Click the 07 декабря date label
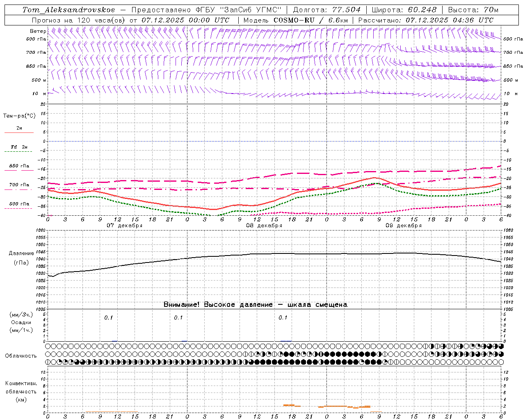Image resolution: width=525 pixels, height=420 pixels. [x=125, y=226]
